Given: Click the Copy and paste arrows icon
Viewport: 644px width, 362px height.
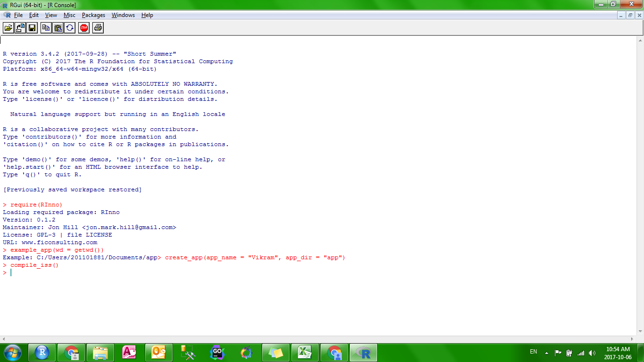Looking at the screenshot, I should point(70,28).
